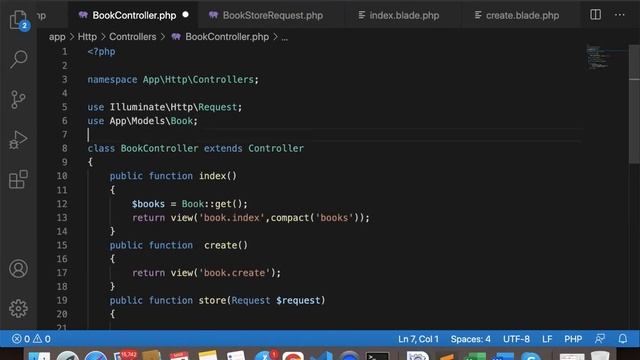Click the 'BookController' class name
The width and height of the screenshot is (640, 360).
[x=159, y=148]
